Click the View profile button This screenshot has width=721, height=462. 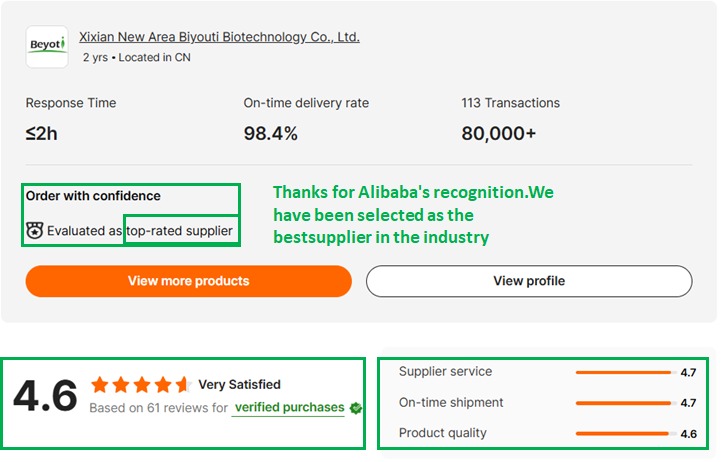[x=529, y=281]
